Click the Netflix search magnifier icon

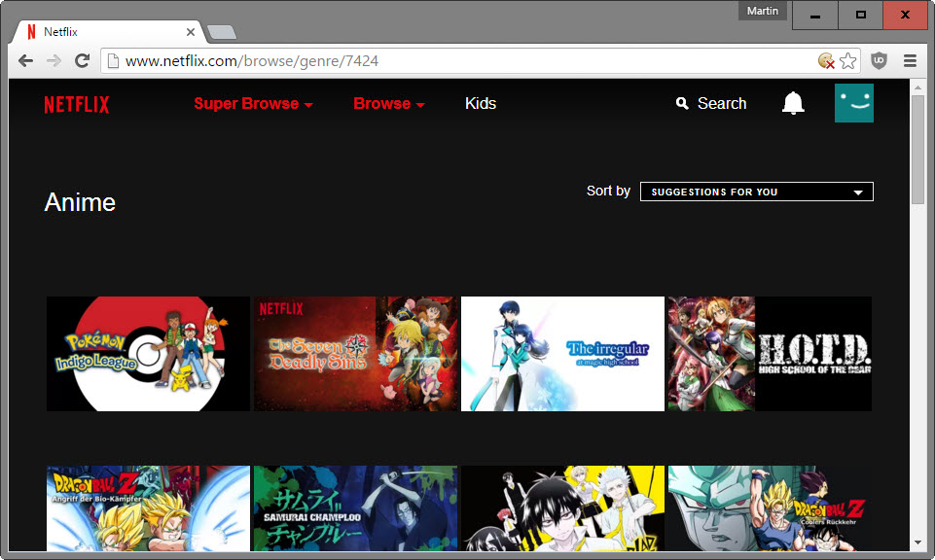682,104
